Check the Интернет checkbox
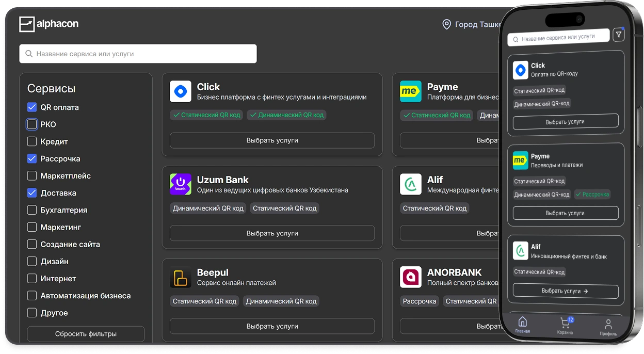Image resolution: width=644 pixels, height=354 pixels. pyautogui.click(x=32, y=279)
